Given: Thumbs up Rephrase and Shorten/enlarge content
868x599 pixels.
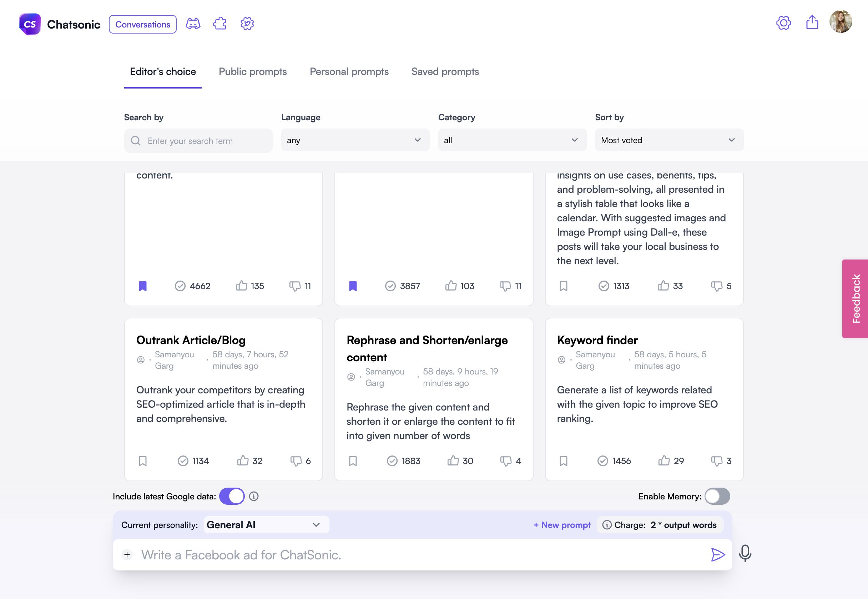Looking at the screenshot, I should coord(453,460).
